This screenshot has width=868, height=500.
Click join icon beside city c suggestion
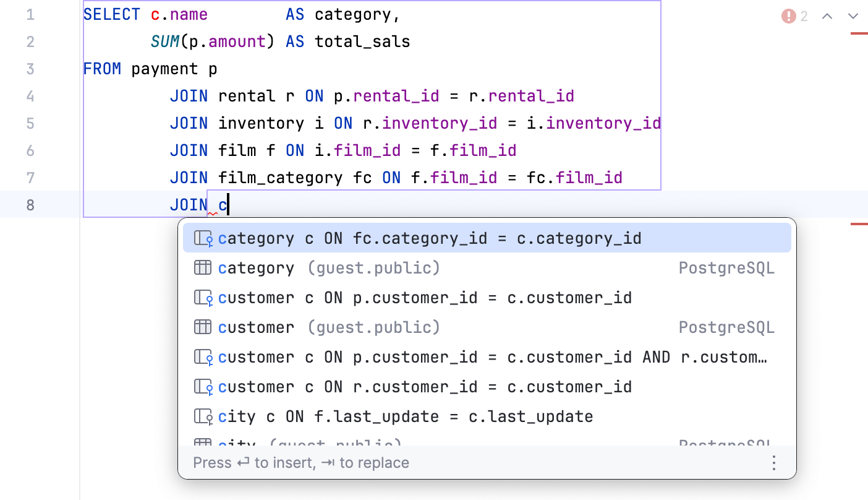coord(203,417)
